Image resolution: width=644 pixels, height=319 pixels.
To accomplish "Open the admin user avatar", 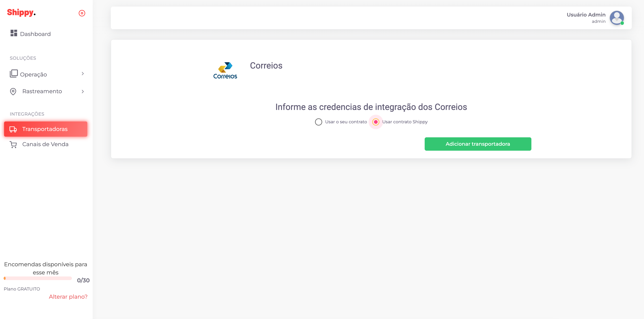I will click(x=616, y=18).
